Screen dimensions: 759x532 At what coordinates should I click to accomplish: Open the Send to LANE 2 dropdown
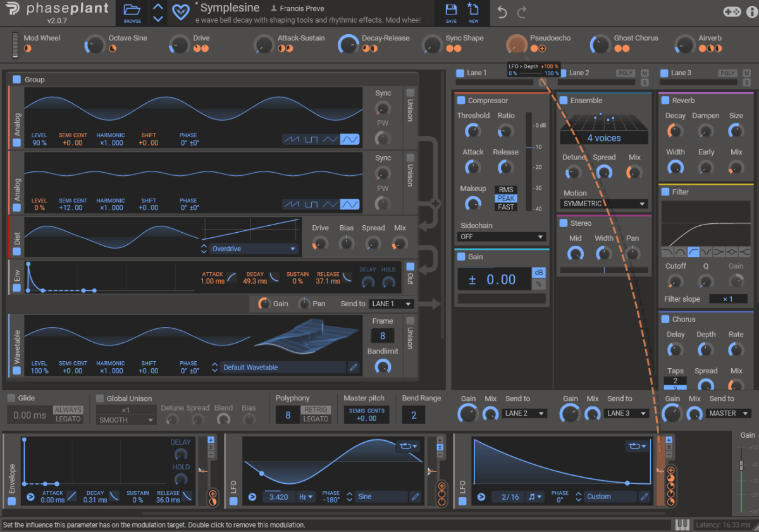[x=525, y=413]
